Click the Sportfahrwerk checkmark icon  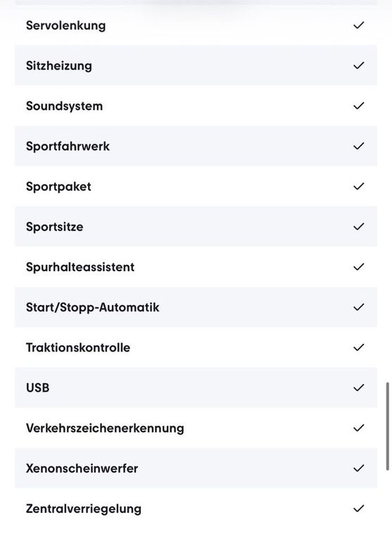tap(358, 146)
